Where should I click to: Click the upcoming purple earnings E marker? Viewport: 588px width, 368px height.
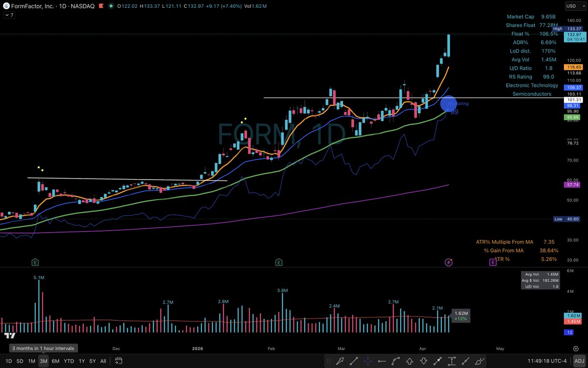(x=493, y=263)
